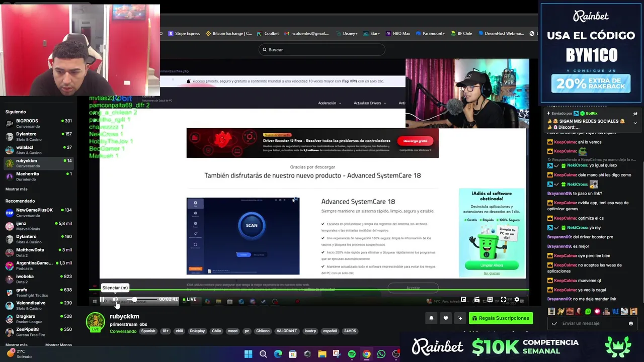This screenshot has height=362, width=644.
Task: Enter fullscreen from the player bar
Action: tap(503, 300)
